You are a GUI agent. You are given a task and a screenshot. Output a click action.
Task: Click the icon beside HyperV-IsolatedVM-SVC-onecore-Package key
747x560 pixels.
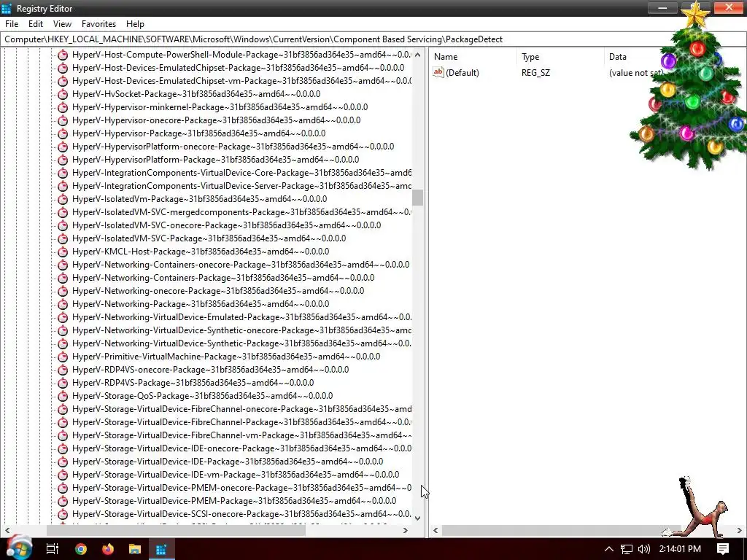point(63,225)
